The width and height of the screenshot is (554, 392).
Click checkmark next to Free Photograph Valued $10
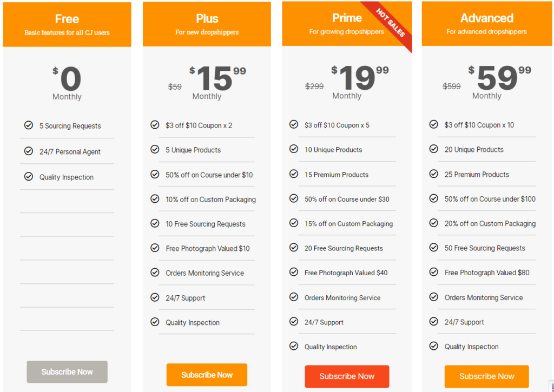click(x=155, y=248)
